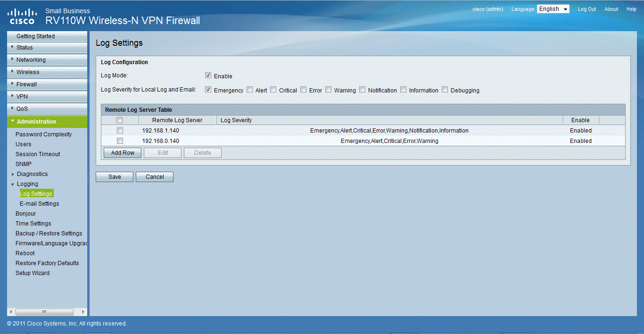The image size is (644, 334).
Task: Click the sidebar horizontal scrollbar thumb
Action: click(x=44, y=312)
